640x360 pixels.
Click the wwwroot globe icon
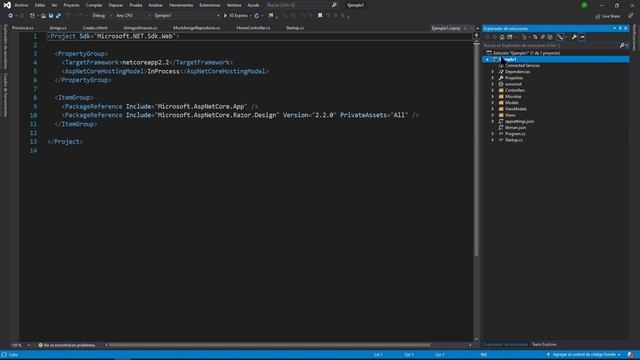coord(501,84)
